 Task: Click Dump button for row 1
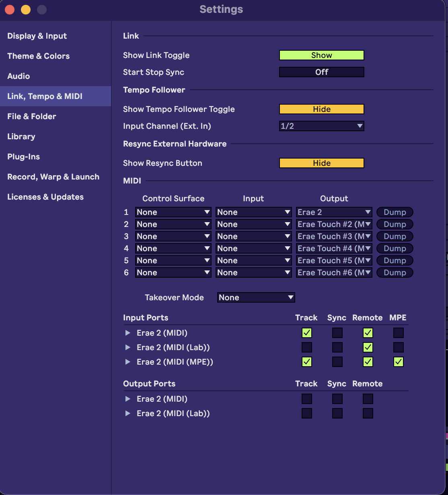(395, 212)
